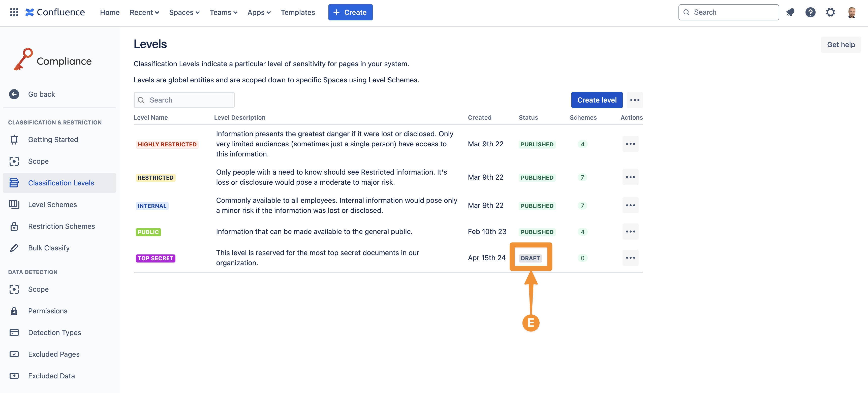Click the Go back arrow icon
Image resolution: width=868 pixels, height=393 pixels.
click(x=14, y=94)
